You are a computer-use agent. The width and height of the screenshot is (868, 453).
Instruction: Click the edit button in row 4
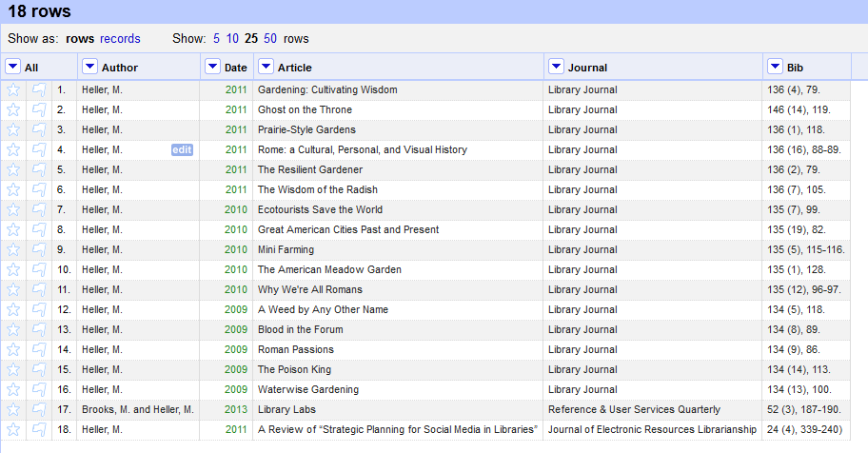click(182, 149)
